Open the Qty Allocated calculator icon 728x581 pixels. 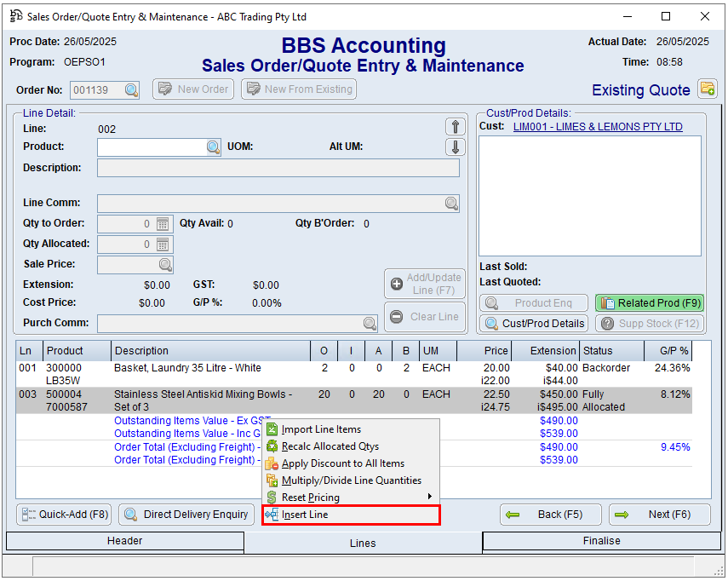163,244
